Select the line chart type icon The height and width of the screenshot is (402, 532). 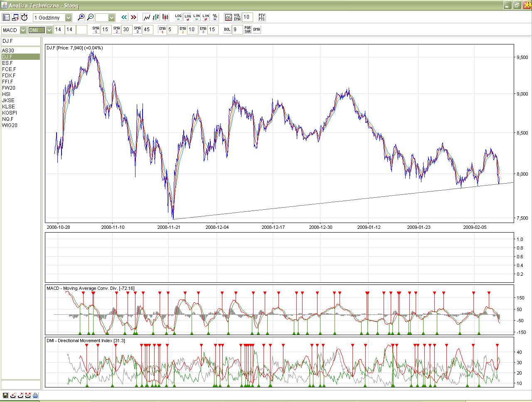pos(147,17)
